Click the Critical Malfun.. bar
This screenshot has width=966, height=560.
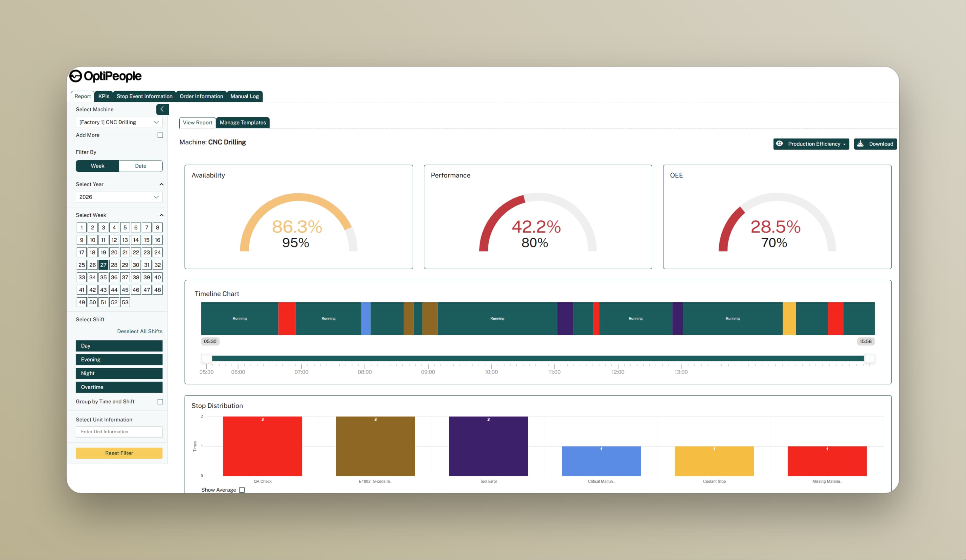(x=601, y=461)
